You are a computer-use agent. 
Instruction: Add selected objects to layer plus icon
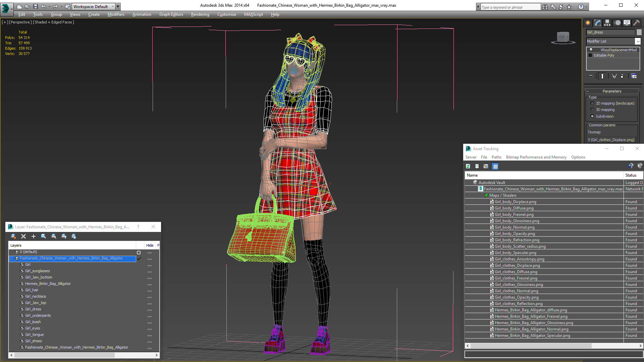[34, 236]
